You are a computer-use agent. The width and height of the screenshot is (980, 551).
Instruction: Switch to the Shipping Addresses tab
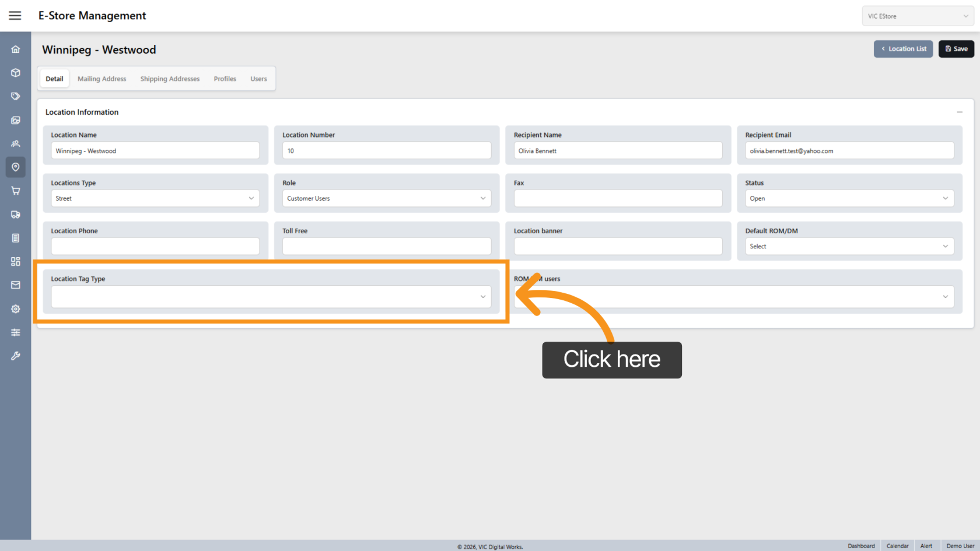[x=170, y=79]
